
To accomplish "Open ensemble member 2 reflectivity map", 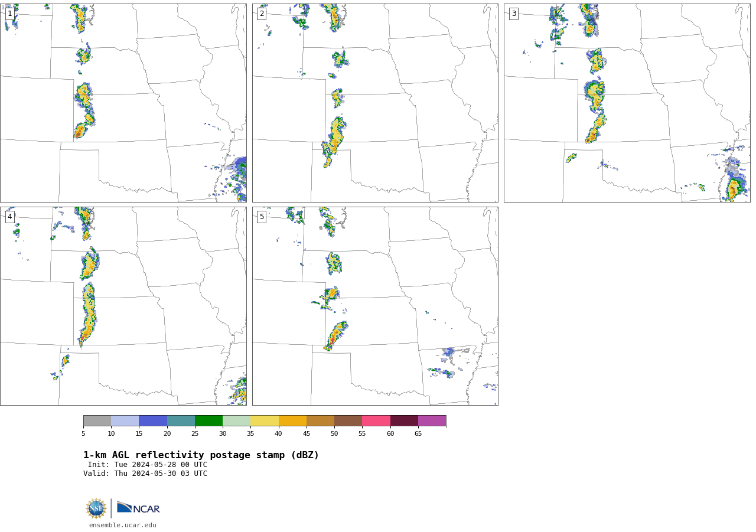I will pos(375,103).
